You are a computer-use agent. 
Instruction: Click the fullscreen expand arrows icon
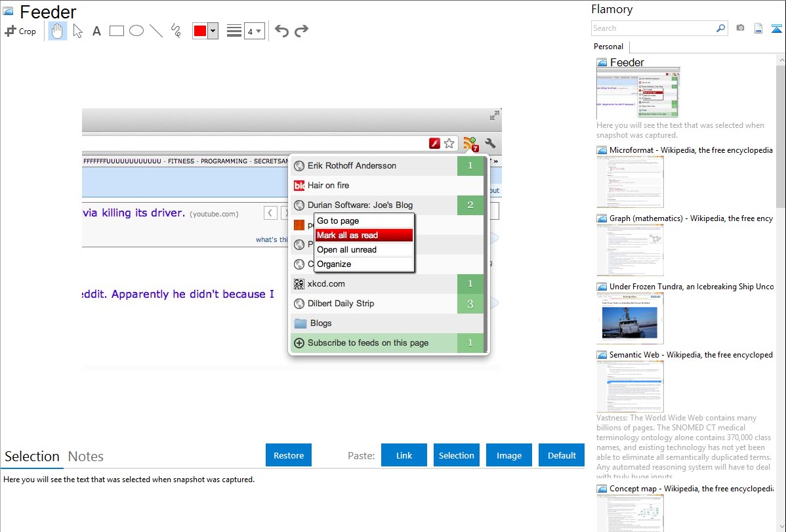pyautogui.click(x=495, y=115)
